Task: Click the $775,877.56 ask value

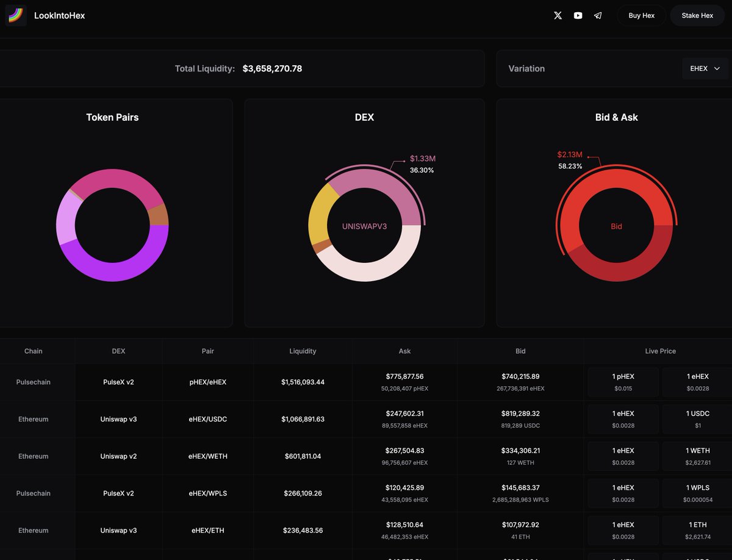Action: click(405, 377)
